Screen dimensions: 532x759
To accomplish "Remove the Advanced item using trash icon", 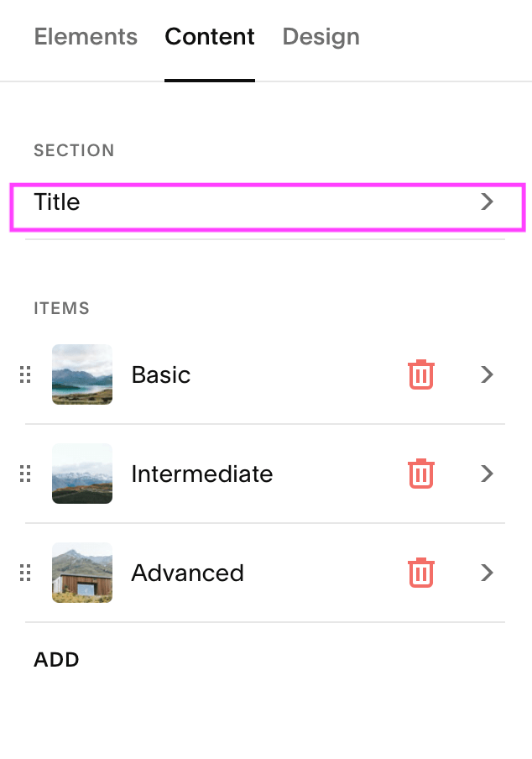I will pos(421,573).
